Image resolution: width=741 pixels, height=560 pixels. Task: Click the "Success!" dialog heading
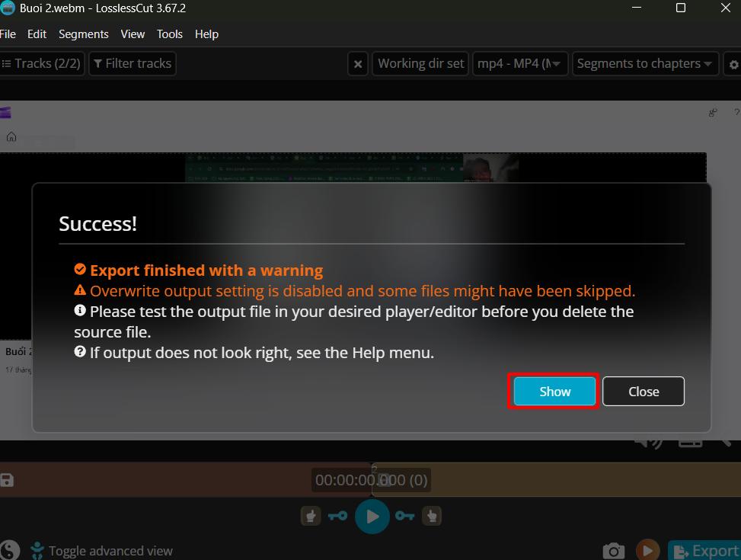(97, 224)
